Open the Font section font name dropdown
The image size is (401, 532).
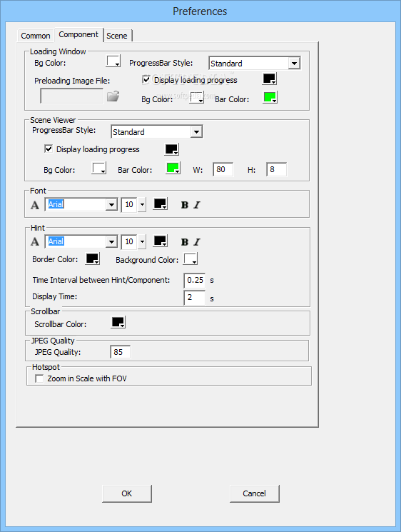pos(111,205)
